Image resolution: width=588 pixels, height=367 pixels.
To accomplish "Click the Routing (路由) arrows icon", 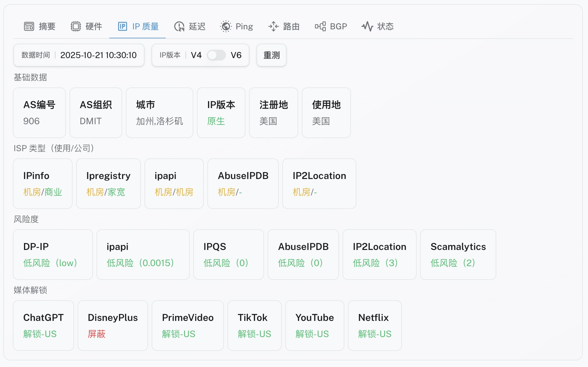I will 273,26.
